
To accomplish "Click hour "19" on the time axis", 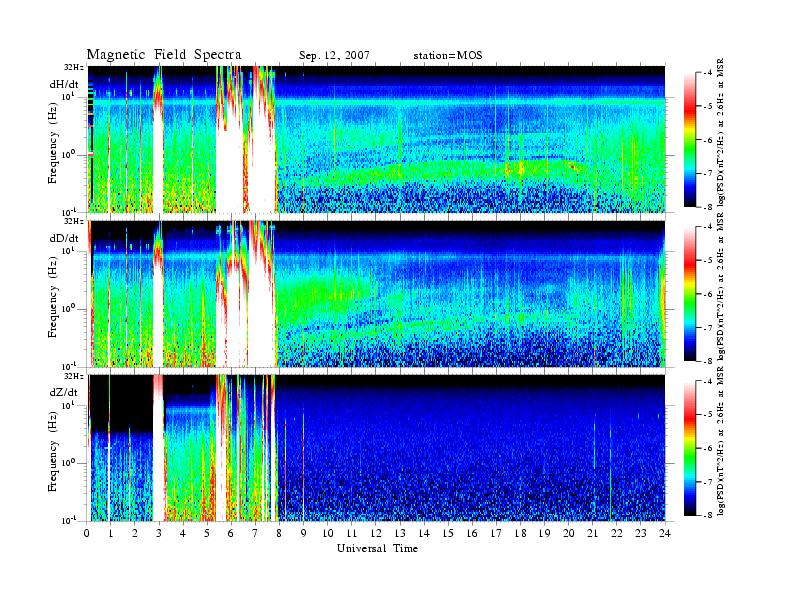I will [544, 533].
